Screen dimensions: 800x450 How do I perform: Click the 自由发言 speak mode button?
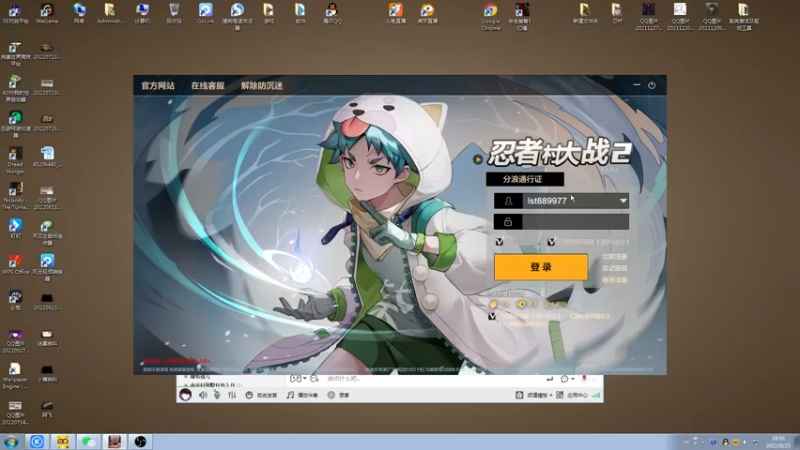pyautogui.click(x=261, y=395)
